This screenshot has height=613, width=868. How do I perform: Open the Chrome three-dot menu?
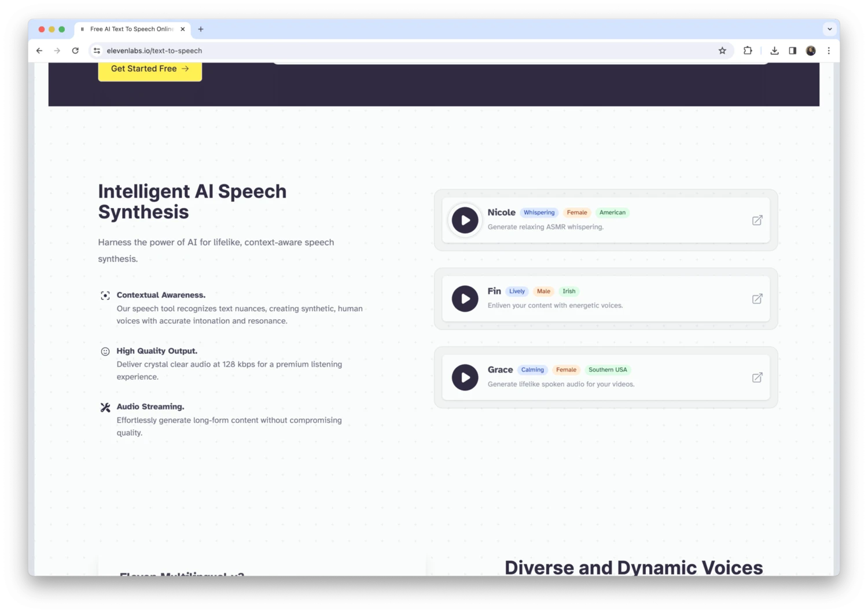click(x=829, y=51)
